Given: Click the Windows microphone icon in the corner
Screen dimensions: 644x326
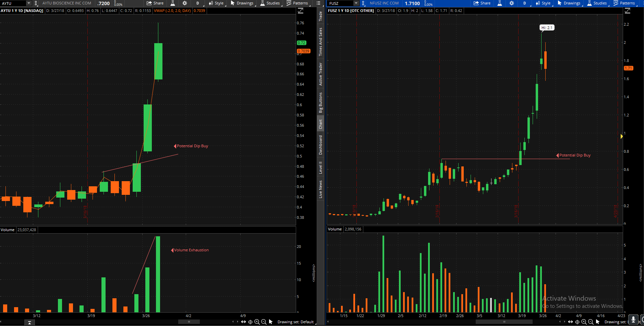Looking at the screenshot, I should [633, 319].
